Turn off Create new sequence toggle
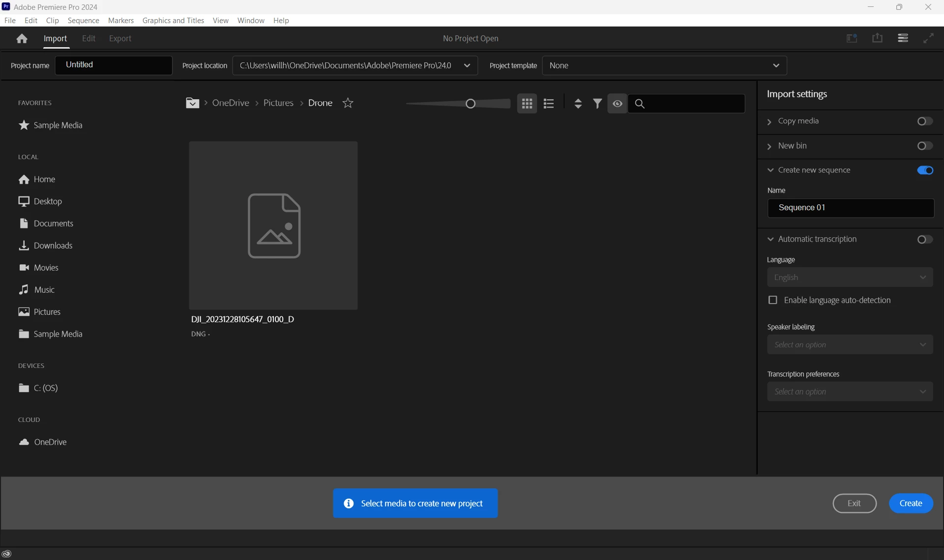The image size is (944, 560). [x=925, y=170]
